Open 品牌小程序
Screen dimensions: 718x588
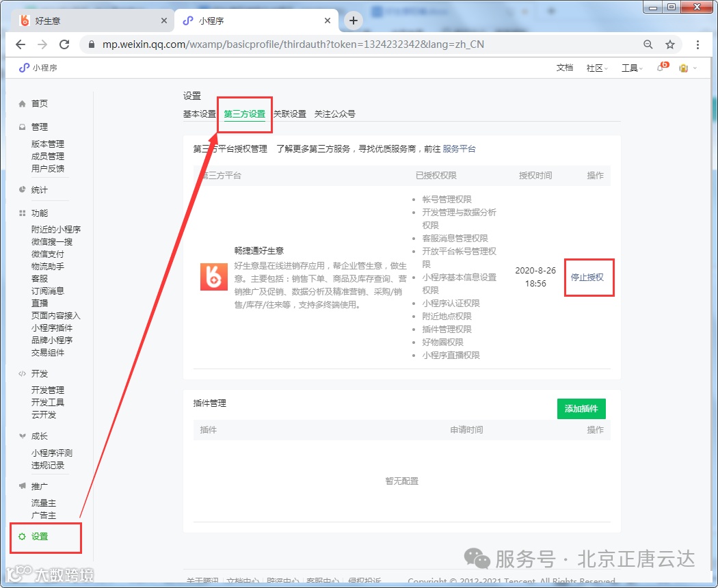pos(52,340)
